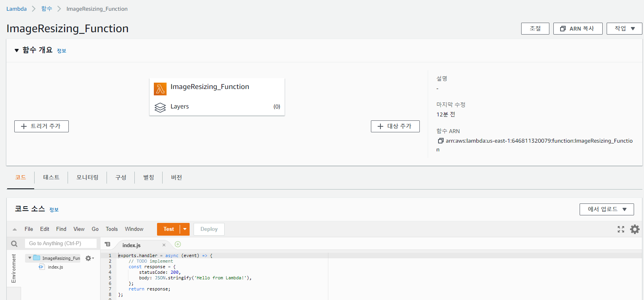The width and height of the screenshot is (644, 300).
Task: Switch to the 구성 tab
Action: coord(121,177)
